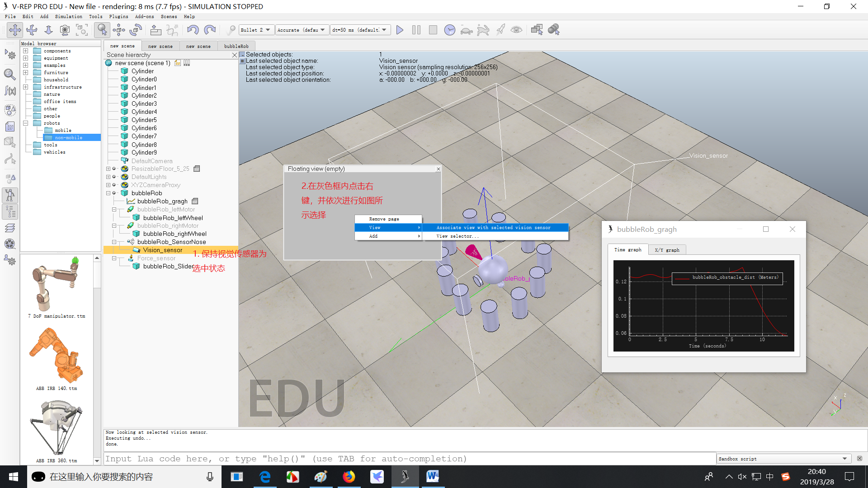
Task: Click the rabbit speed-up simulation icon
Action: 483,30
